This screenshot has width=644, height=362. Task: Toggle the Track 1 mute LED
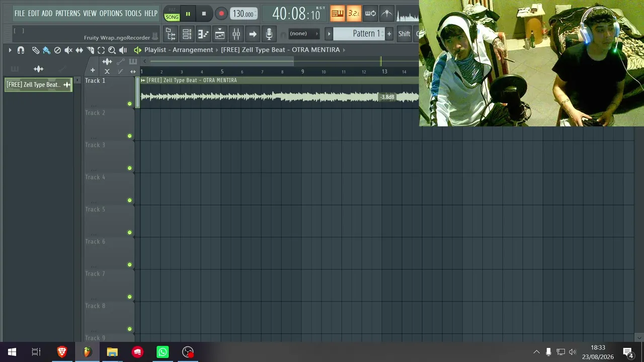click(x=129, y=104)
